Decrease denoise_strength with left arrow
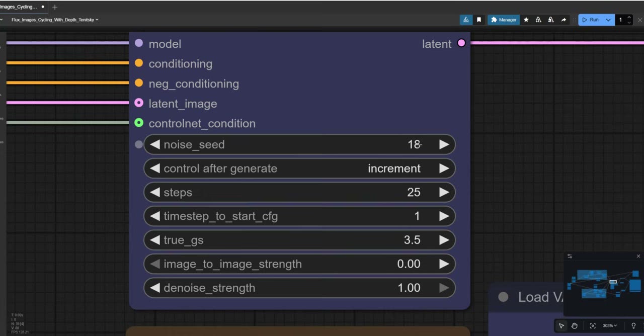This screenshot has width=644, height=336. tap(154, 288)
